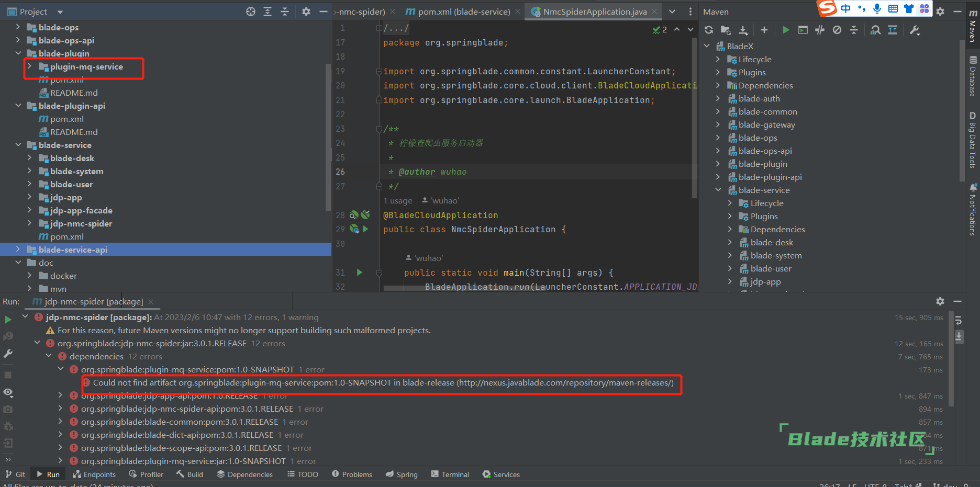980x487 pixels.
Task: Expand blade-common pom error node
Action: (x=60, y=422)
